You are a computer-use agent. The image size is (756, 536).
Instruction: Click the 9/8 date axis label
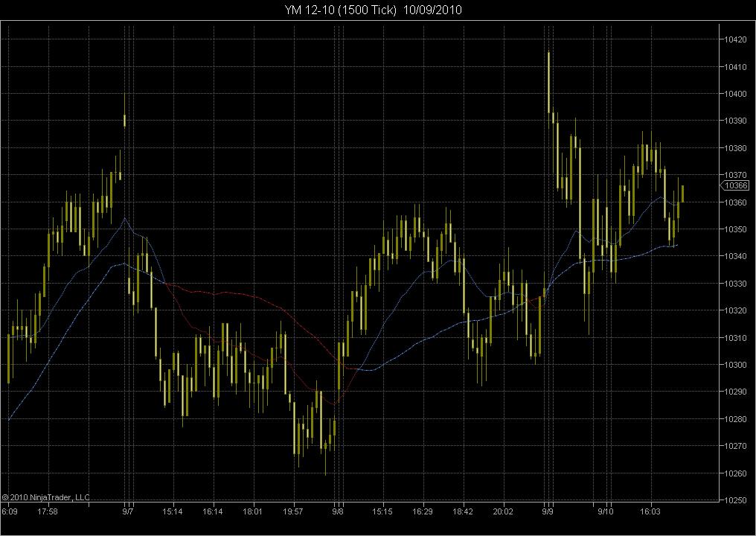(x=339, y=511)
